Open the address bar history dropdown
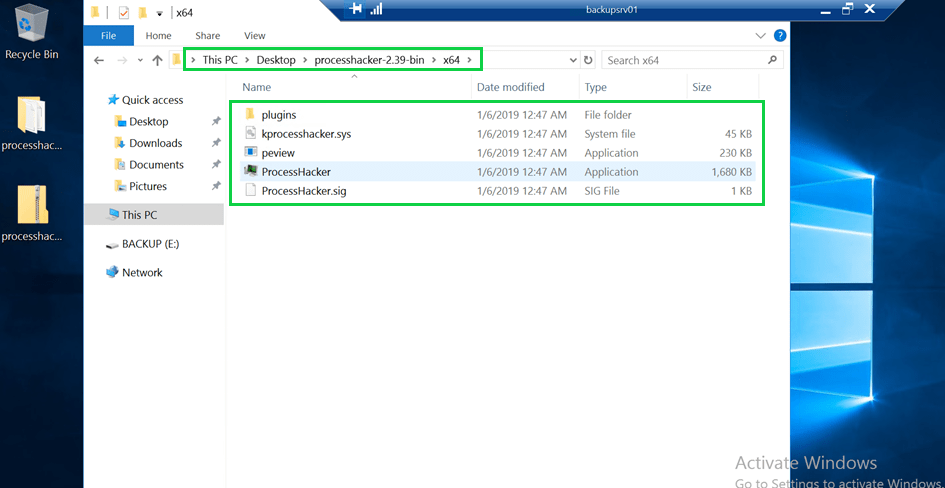The image size is (945, 488). [572, 60]
